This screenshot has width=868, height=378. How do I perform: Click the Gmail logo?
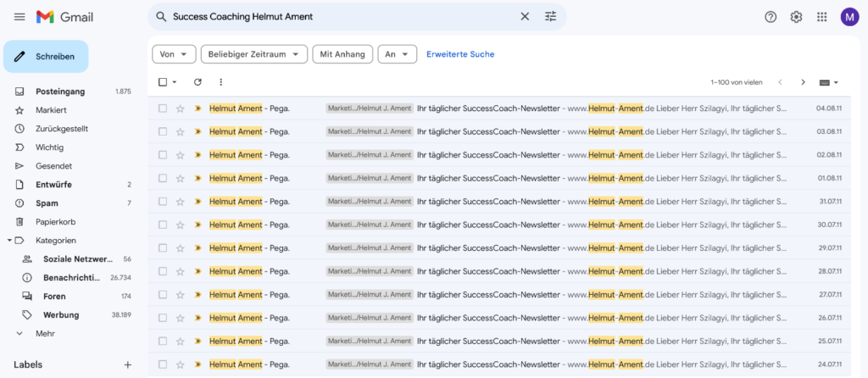click(x=64, y=17)
